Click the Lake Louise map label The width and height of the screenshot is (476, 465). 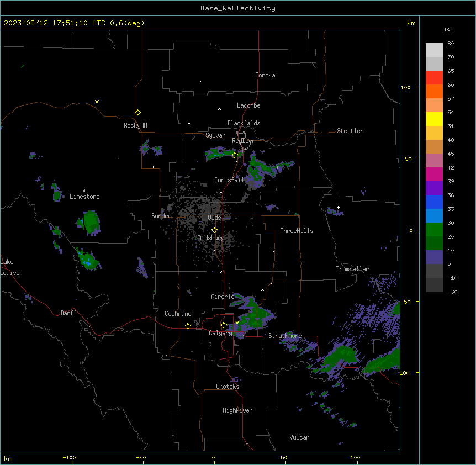click(10, 267)
